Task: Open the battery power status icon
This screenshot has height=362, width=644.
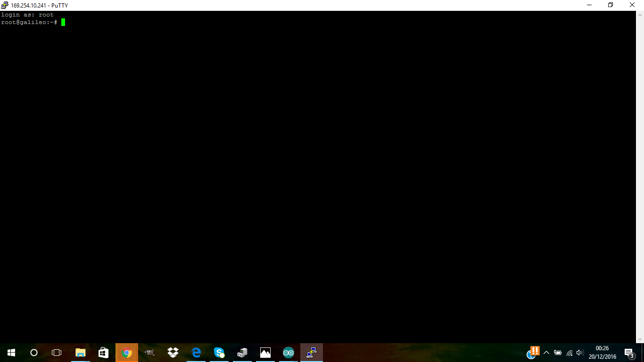Action: click(558, 353)
